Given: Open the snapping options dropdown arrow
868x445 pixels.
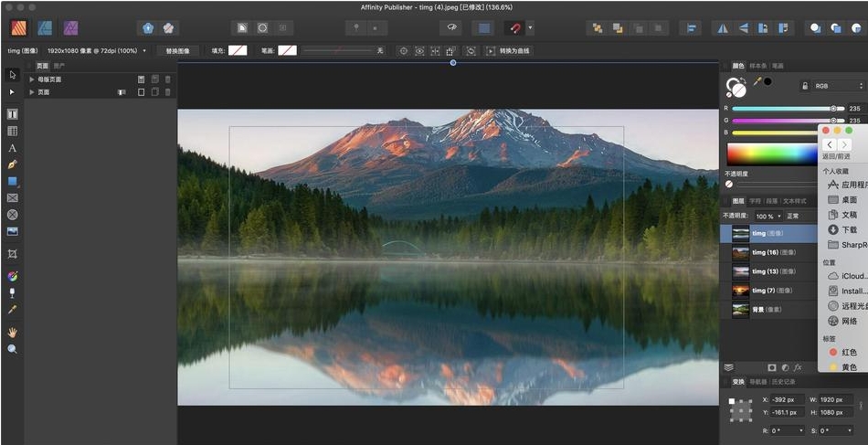Looking at the screenshot, I should pos(530,28).
